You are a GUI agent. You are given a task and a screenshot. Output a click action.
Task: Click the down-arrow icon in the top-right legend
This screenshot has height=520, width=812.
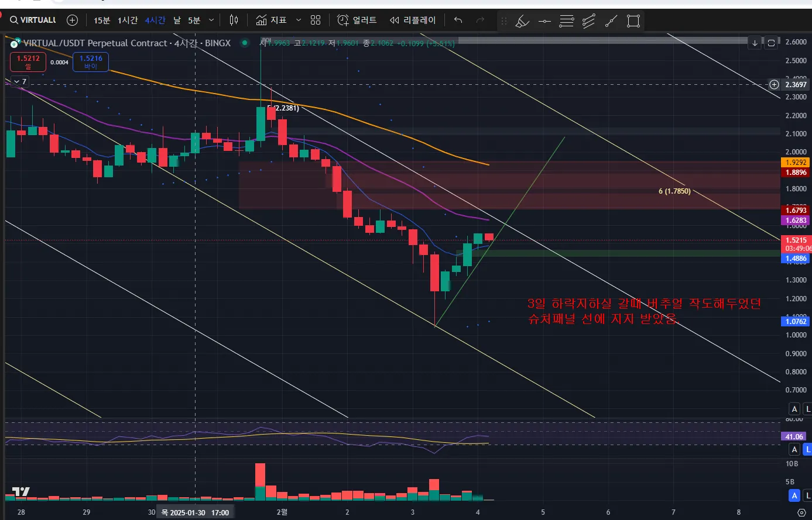[755, 43]
